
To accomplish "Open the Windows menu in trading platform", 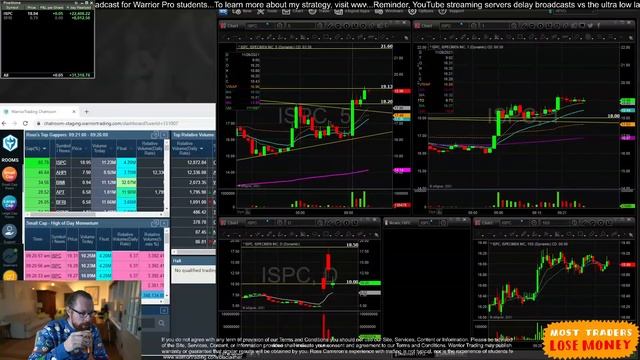I will pos(389,11).
